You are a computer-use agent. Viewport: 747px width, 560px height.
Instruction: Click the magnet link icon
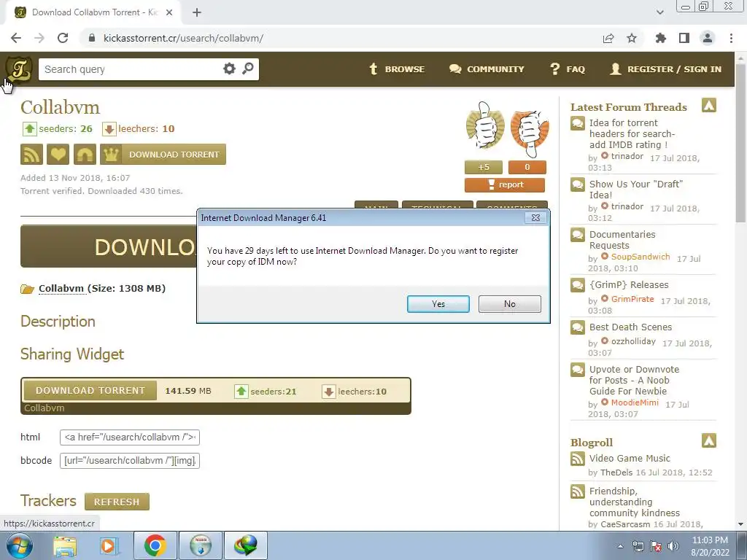(x=85, y=155)
